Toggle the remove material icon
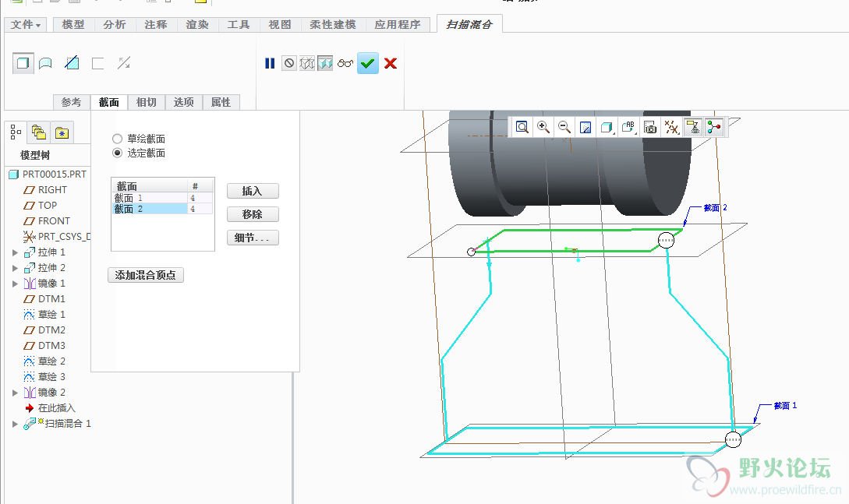Screen dimensions: 849x504 (x=72, y=63)
